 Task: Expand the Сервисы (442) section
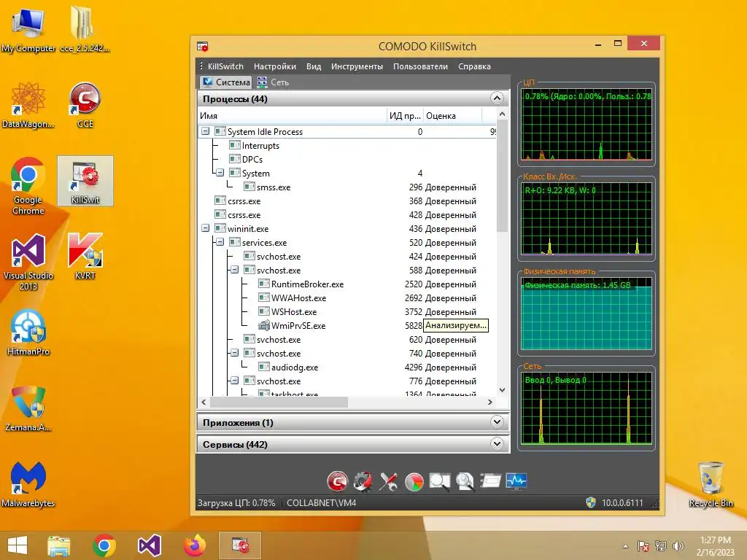497,444
